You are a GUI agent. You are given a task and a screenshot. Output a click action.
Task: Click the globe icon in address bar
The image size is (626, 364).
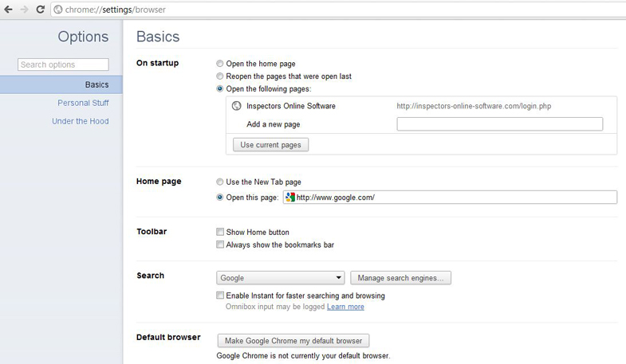58,10
